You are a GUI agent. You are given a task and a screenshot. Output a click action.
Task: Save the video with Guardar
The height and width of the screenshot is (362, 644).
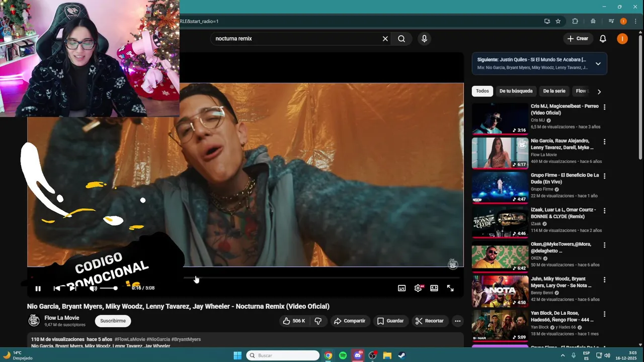click(x=390, y=321)
